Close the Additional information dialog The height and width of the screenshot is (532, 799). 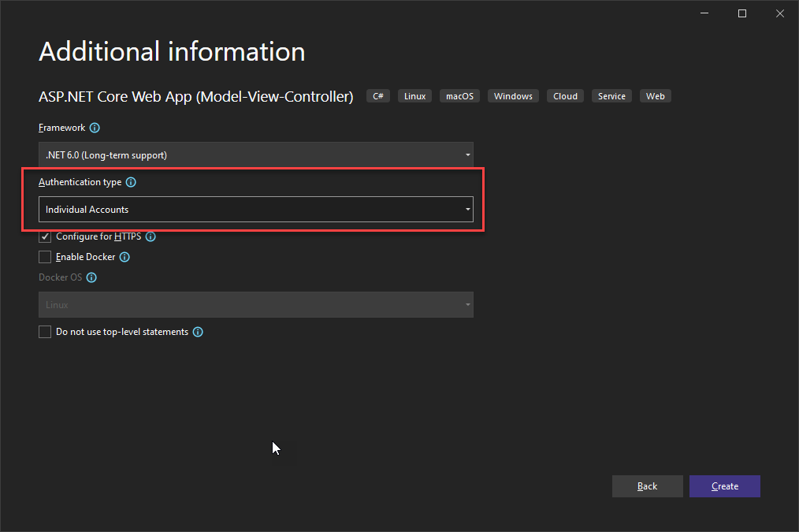click(779, 13)
